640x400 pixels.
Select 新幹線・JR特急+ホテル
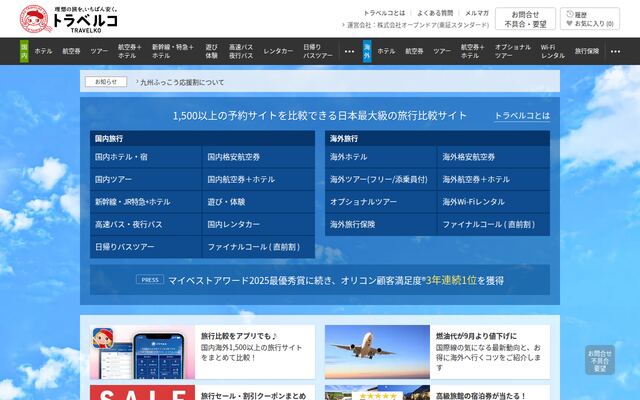coord(146,202)
